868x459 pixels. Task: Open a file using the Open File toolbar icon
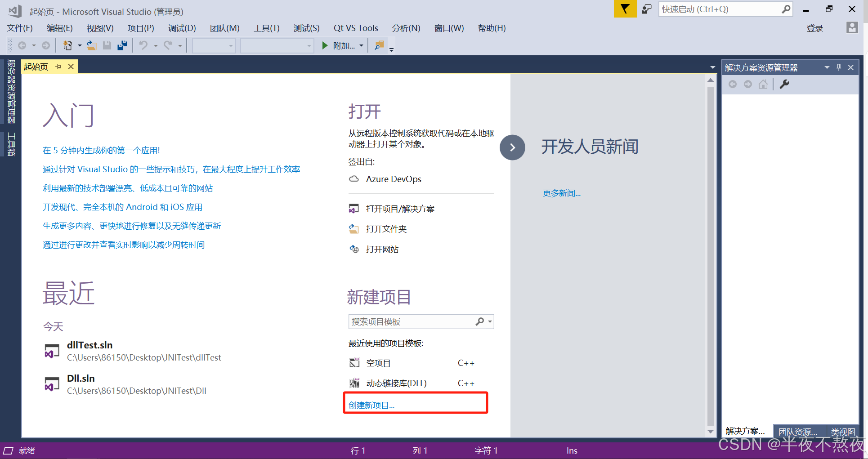click(x=91, y=45)
